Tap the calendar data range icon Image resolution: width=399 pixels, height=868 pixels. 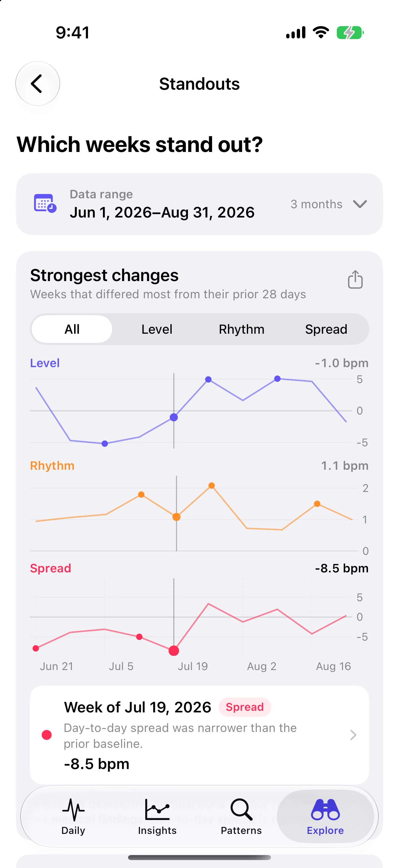click(x=45, y=203)
